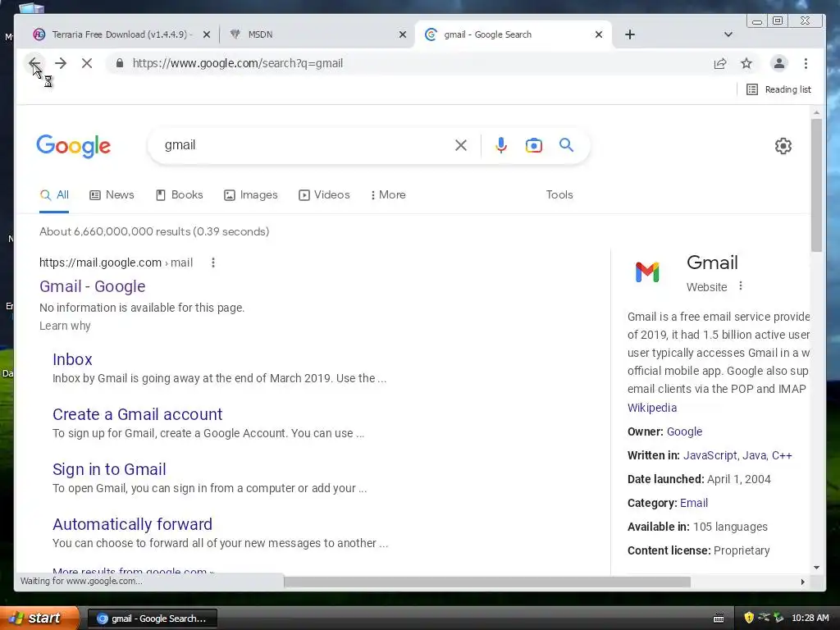Click the address bar URL
840x630 pixels.
point(237,63)
